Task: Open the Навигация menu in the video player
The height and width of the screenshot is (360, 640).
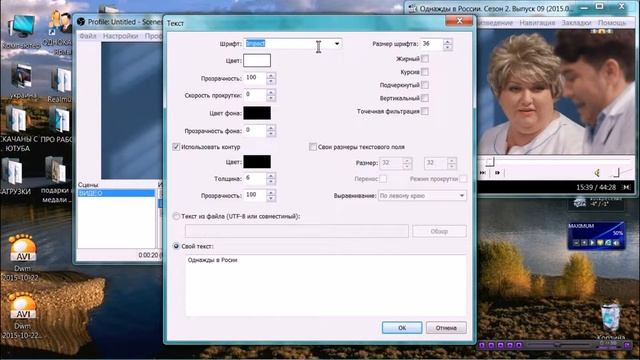Action: [x=537, y=23]
